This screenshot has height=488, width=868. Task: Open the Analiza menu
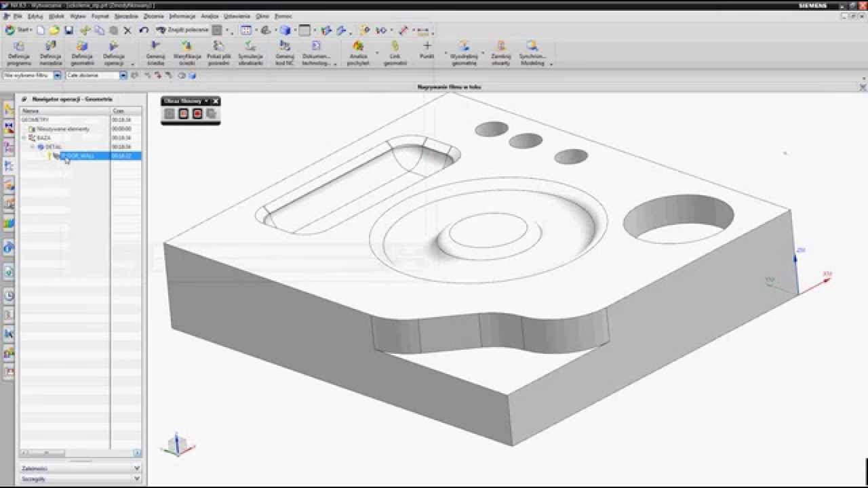(x=210, y=16)
